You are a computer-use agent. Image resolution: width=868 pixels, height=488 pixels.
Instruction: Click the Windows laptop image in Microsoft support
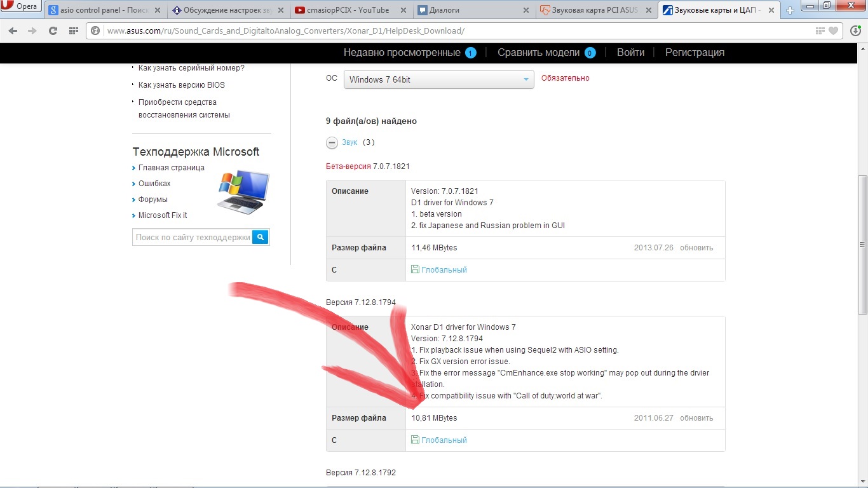243,192
